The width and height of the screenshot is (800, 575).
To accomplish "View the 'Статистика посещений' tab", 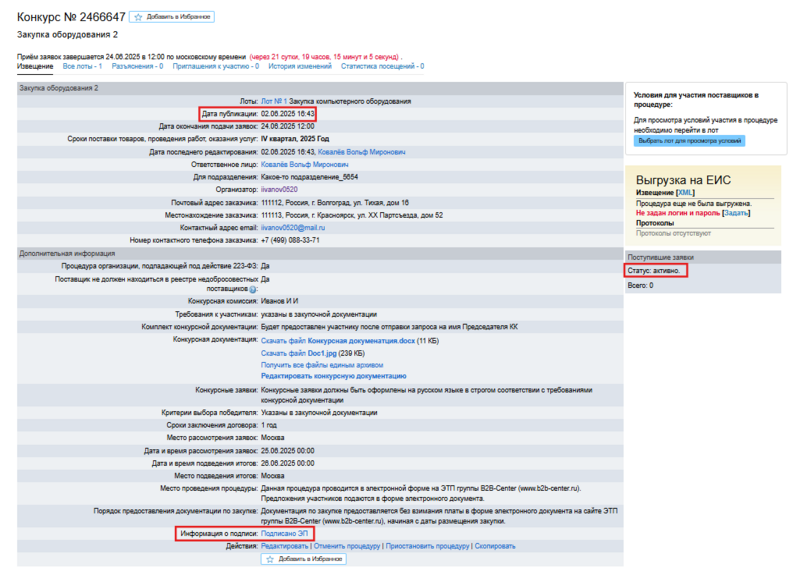I will pos(382,66).
